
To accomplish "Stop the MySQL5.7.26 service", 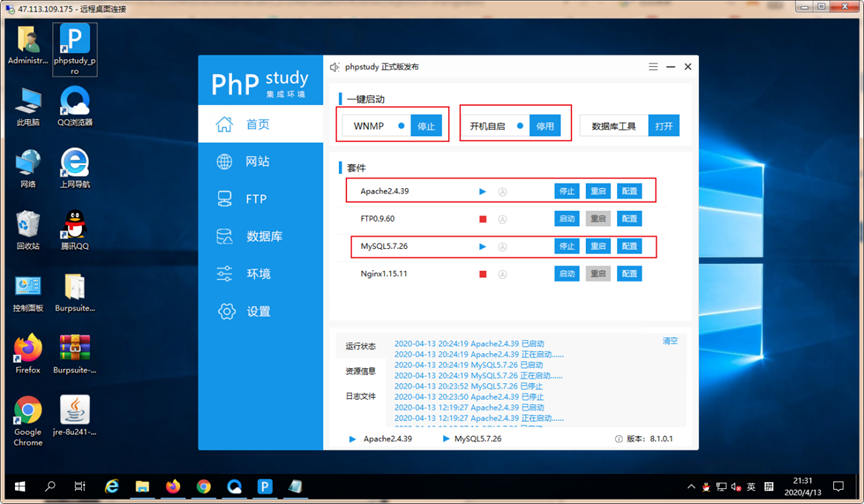I will [567, 246].
